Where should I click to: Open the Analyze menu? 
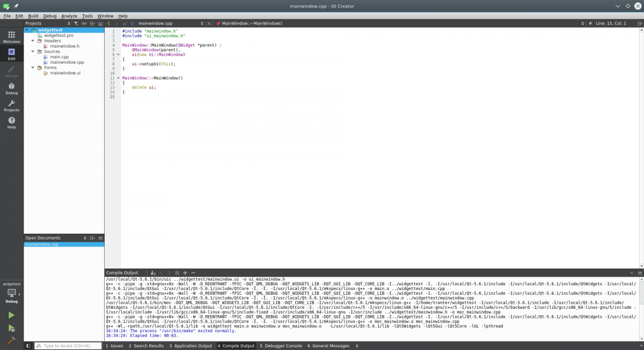(x=69, y=16)
